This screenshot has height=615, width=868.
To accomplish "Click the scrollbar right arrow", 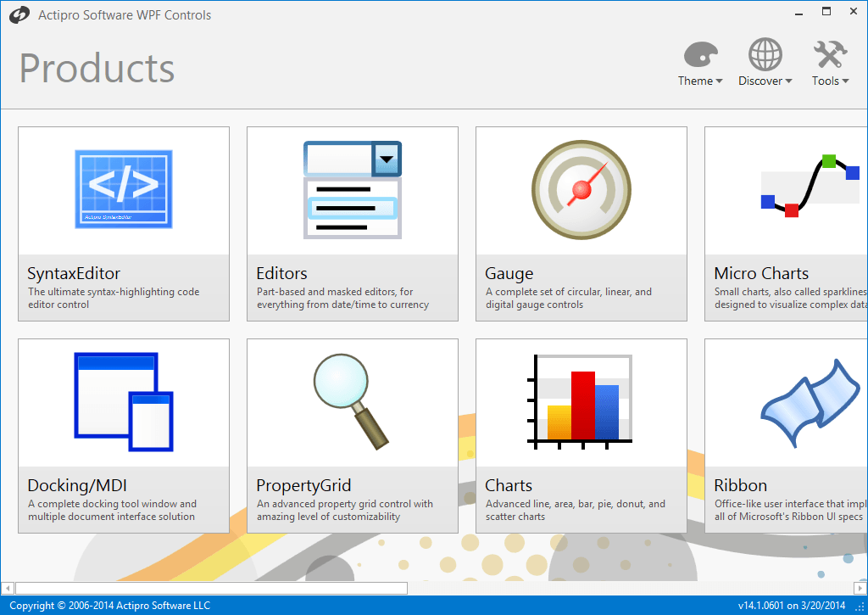I will coord(860,588).
